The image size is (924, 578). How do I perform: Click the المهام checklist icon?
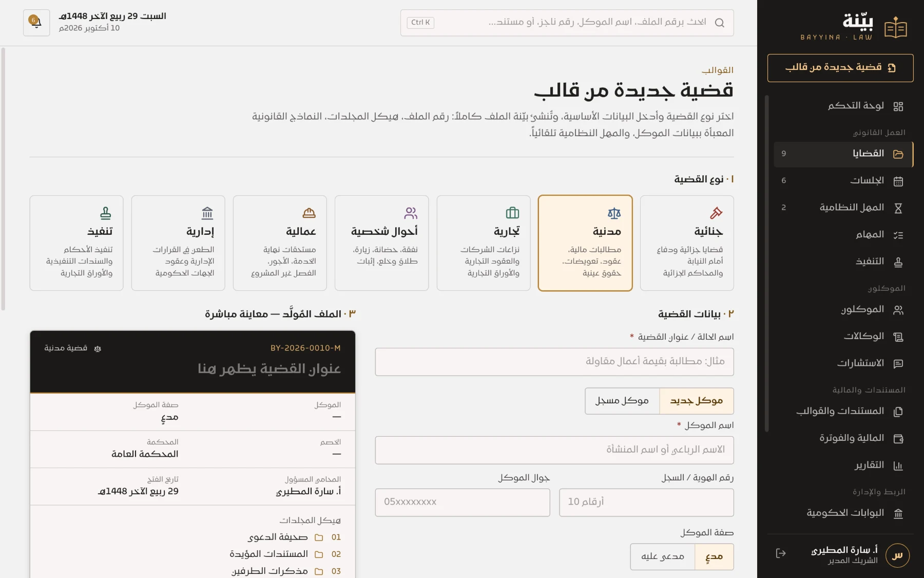click(x=898, y=235)
